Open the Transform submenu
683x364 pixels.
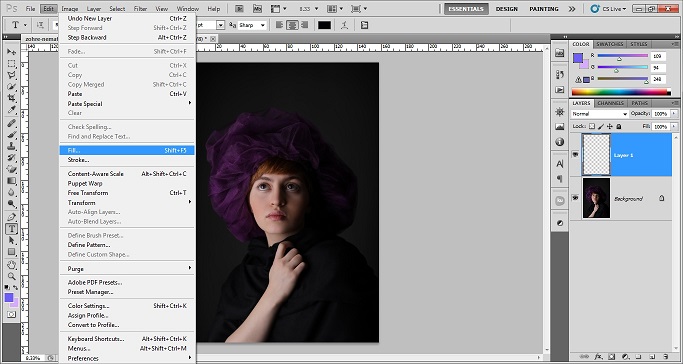click(x=127, y=202)
